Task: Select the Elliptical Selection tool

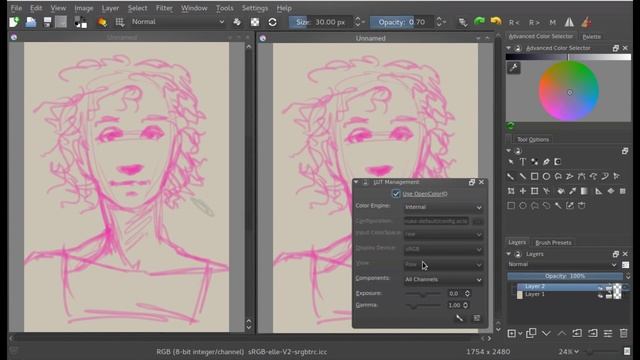Action: 522,206
